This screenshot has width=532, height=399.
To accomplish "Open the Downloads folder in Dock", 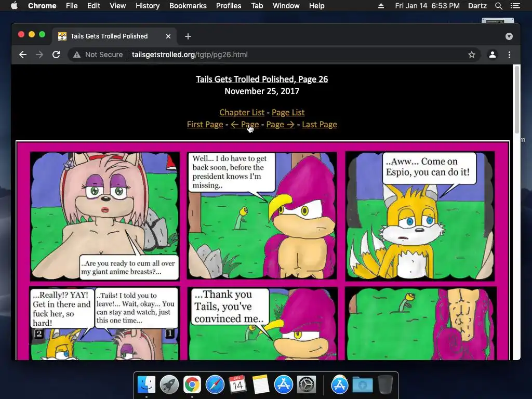I will pyautogui.click(x=362, y=385).
